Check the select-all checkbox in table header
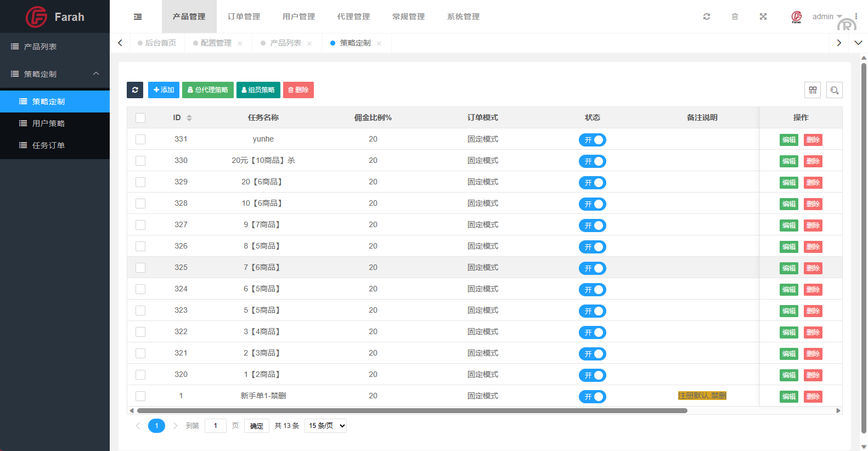 pyautogui.click(x=140, y=118)
